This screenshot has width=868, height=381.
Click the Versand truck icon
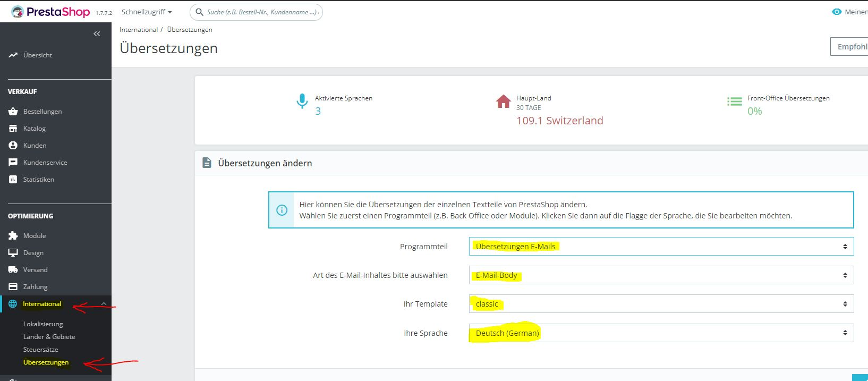click(13, 270)
